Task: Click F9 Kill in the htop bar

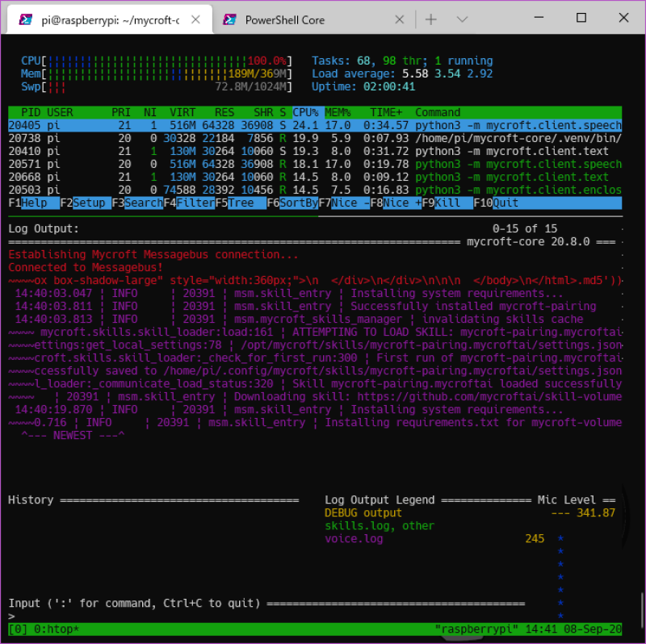Action: pyautogui.click(x=447, y=203)
